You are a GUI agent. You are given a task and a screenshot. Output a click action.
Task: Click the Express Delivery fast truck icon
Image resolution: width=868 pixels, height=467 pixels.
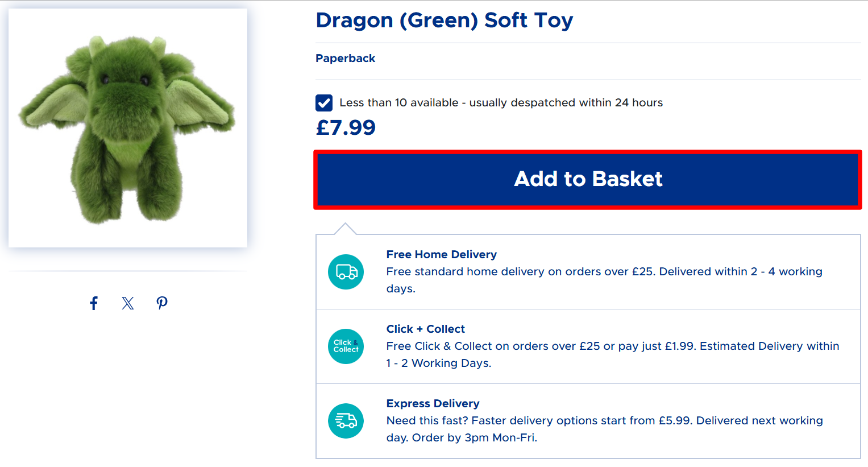[x=346, y=421]
